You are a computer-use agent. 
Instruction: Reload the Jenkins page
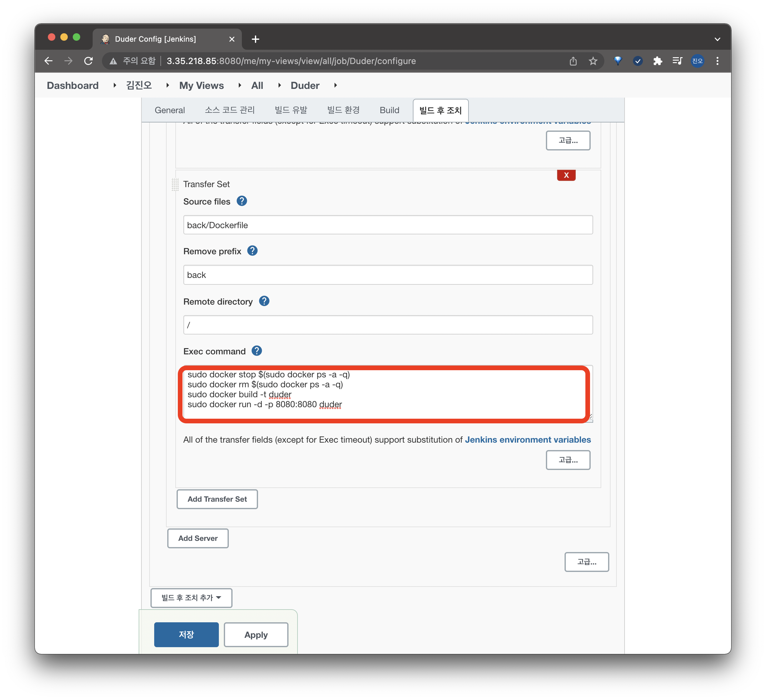89,61
